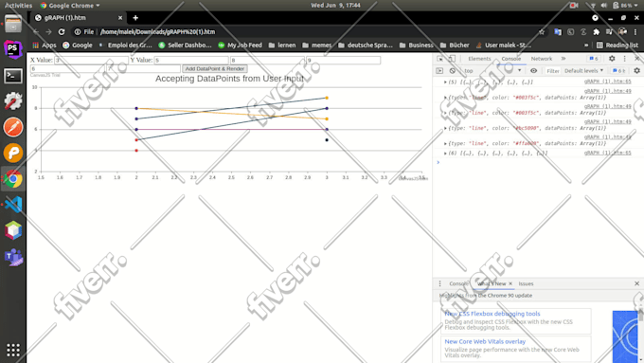Click the Google Chrome icon in the dock
The height and width of the screenshot is (363, 644).
click(13, 179)
